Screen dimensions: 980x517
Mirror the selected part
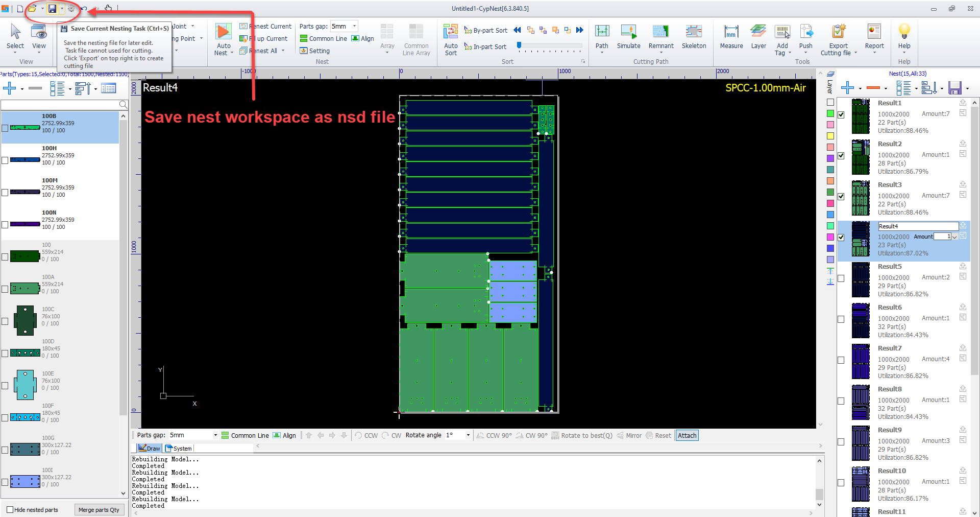click(629, 435)
